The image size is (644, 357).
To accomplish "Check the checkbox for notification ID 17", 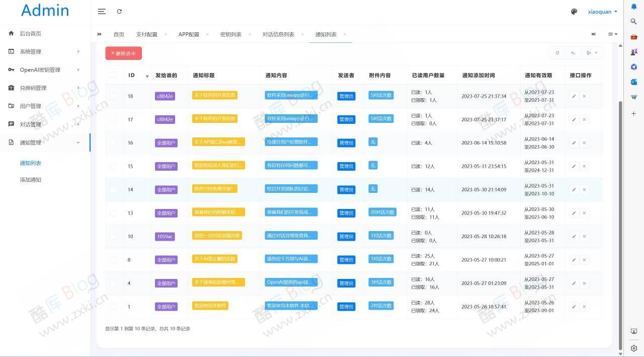I will (113, 119).
